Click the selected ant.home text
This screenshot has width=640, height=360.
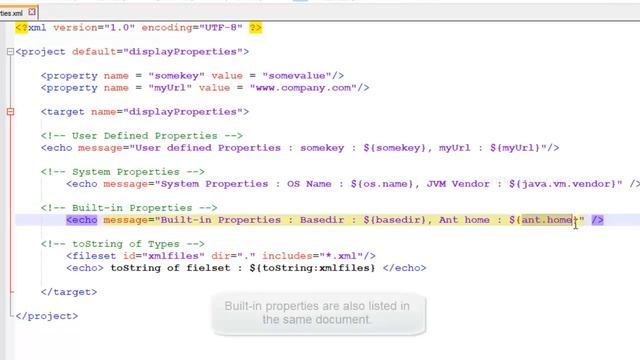click(547, 220)
